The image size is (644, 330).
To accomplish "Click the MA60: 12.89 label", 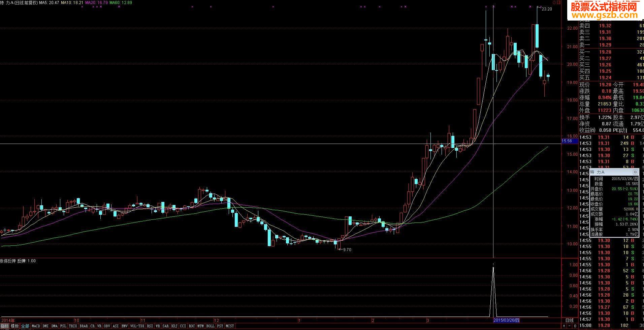I will point(121,3).
